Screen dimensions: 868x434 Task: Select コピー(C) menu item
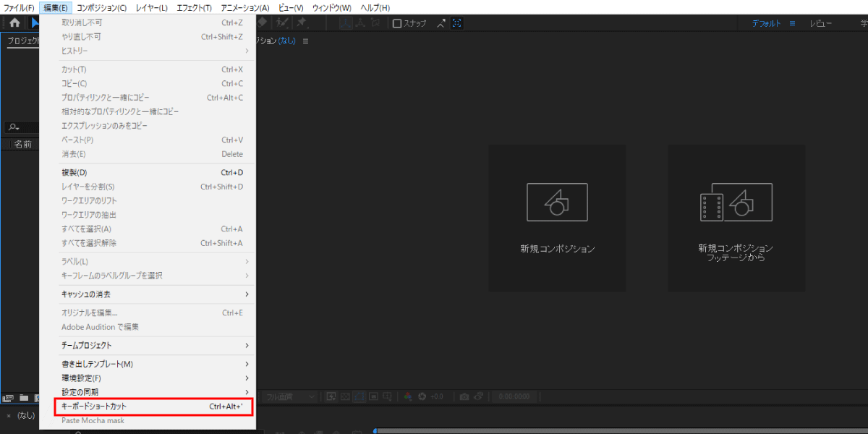147,83
